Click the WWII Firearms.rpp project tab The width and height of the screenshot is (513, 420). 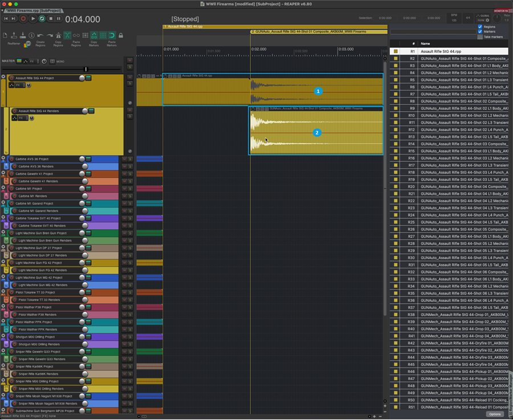click(x=34, y=10)
